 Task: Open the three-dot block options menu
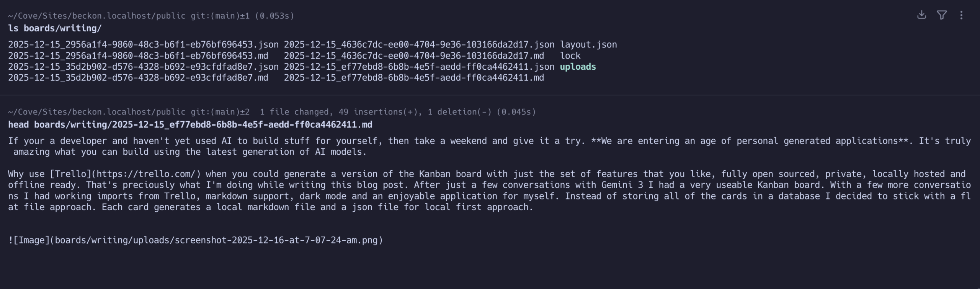[961, 15]
